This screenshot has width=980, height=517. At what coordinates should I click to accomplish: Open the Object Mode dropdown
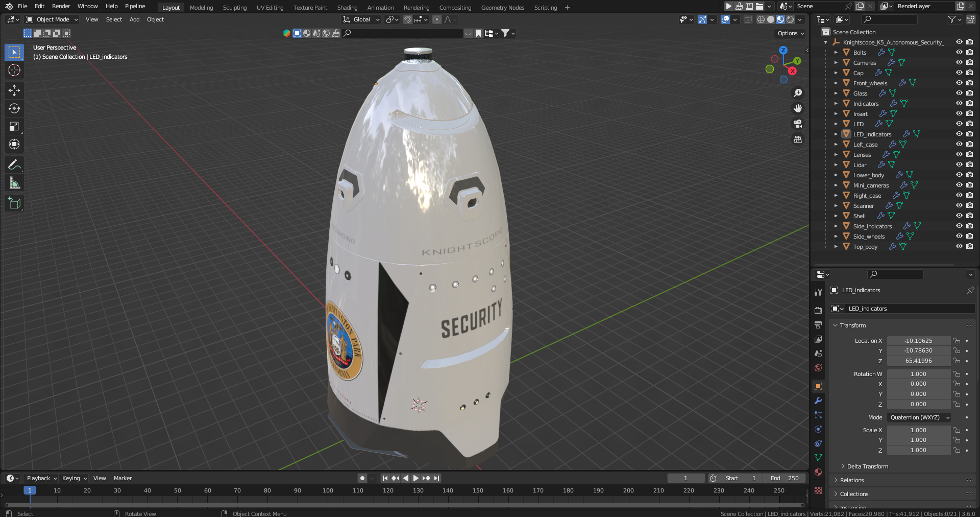[52, 19]
